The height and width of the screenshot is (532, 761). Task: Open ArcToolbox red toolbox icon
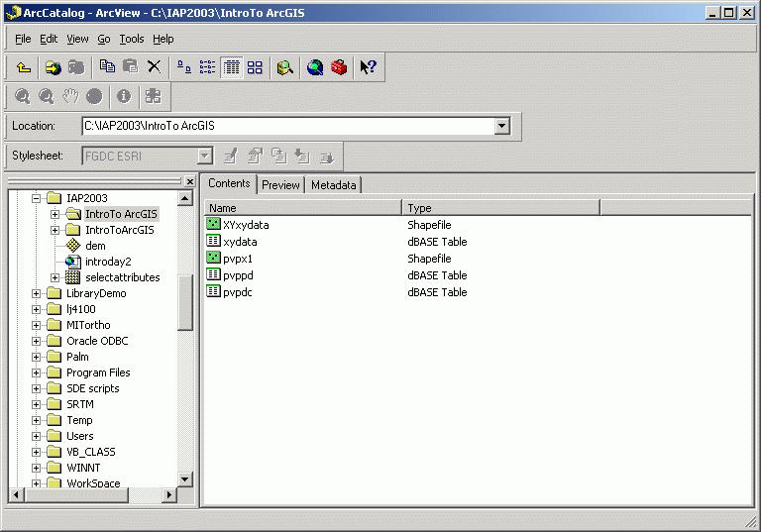point(339,67)
